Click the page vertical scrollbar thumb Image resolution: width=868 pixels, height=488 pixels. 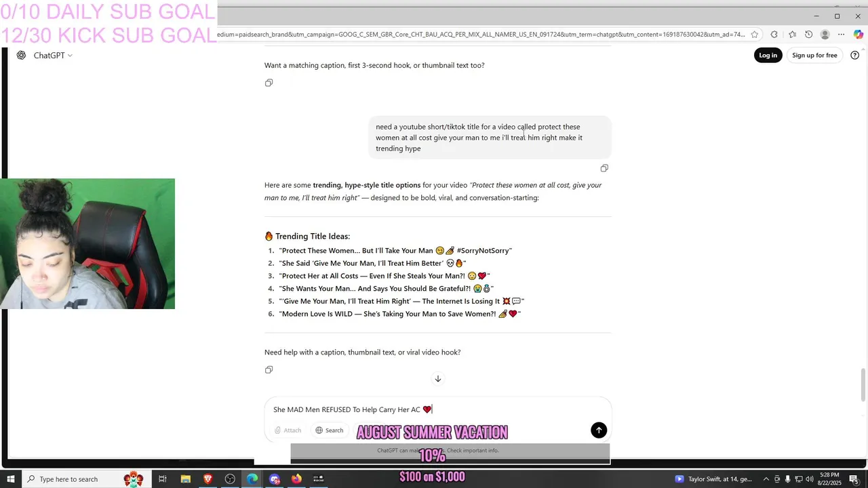point(863,384)
